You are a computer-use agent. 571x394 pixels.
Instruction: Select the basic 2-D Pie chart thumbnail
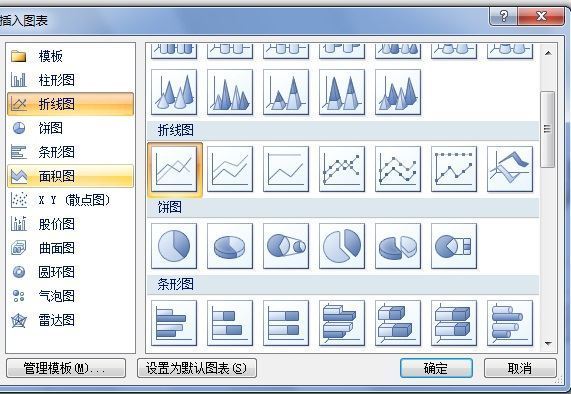tap(174, 246)
